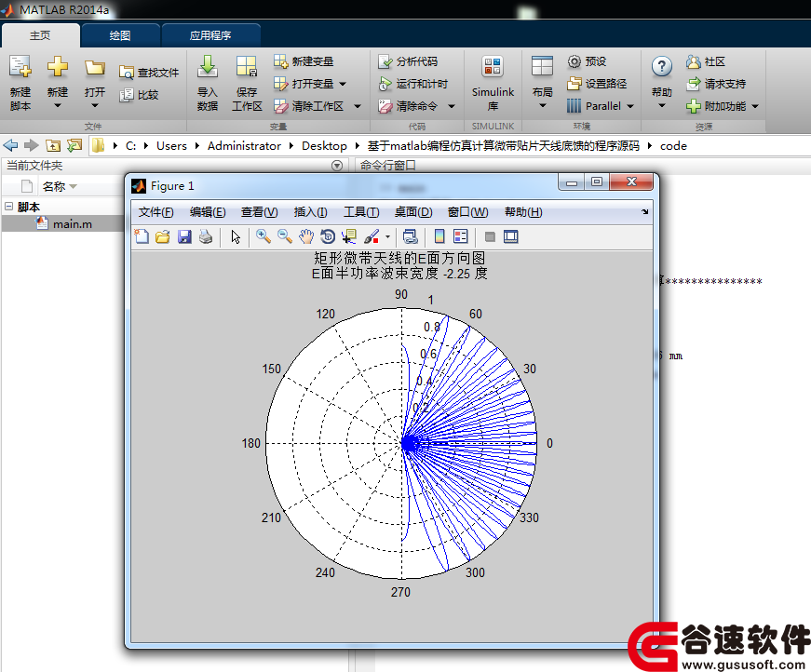Screen dimensions: 811x672
Task: Open Preferences (预设) gear
Action: 587,61
